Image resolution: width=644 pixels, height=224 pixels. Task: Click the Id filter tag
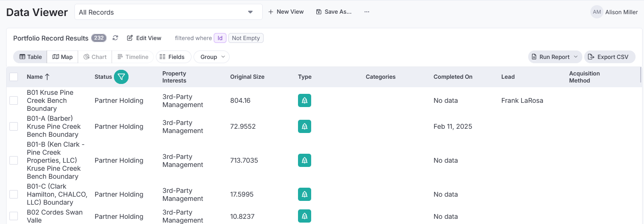pos(220,38)
